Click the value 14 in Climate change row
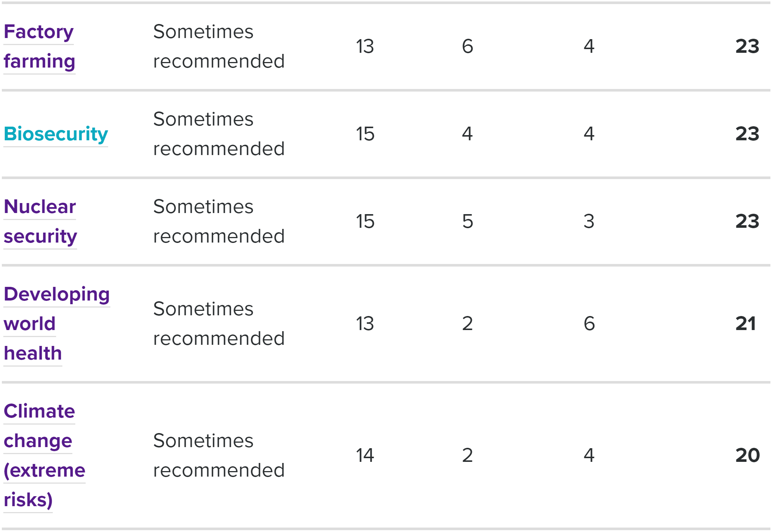This screenshot has width=773, height=532. click(x=365, y=456)
